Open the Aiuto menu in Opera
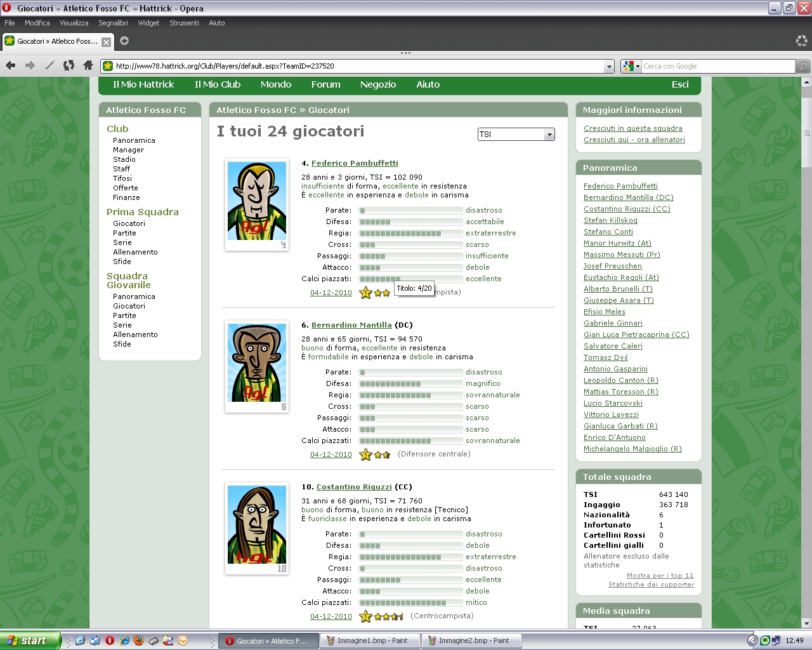The width and height of the screenshot is (812, 650). (217, 23)
